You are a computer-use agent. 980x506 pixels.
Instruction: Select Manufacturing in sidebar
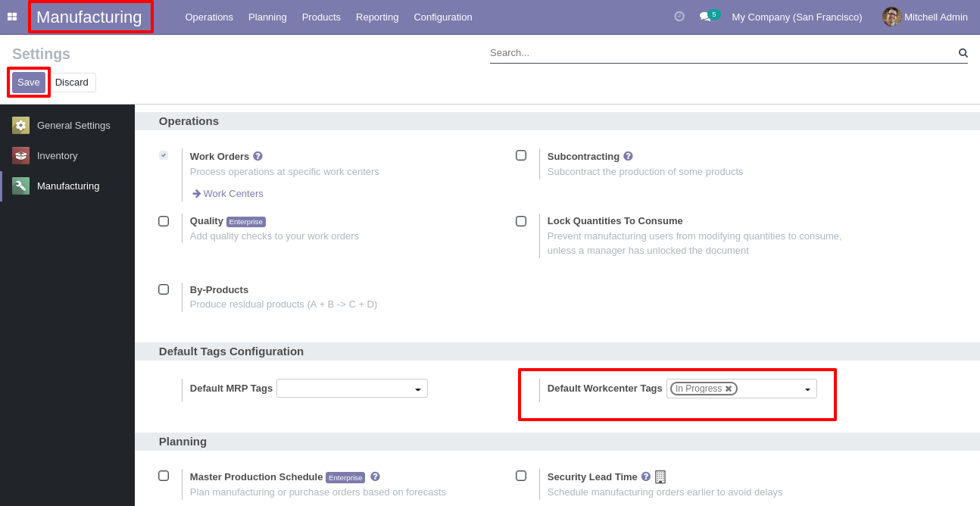pyautogui.click(x=67, y=186)
